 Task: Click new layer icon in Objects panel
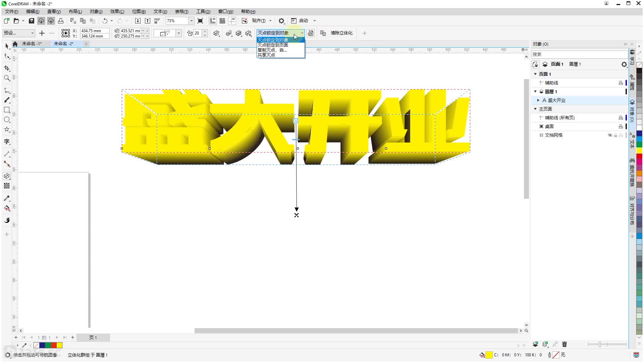point(535,344)
